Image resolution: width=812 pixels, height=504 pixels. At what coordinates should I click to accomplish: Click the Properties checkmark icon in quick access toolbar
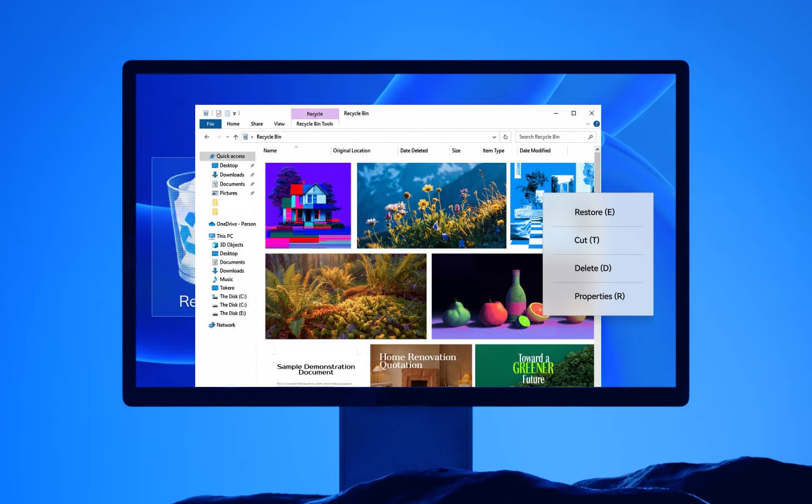click(219, 113)
